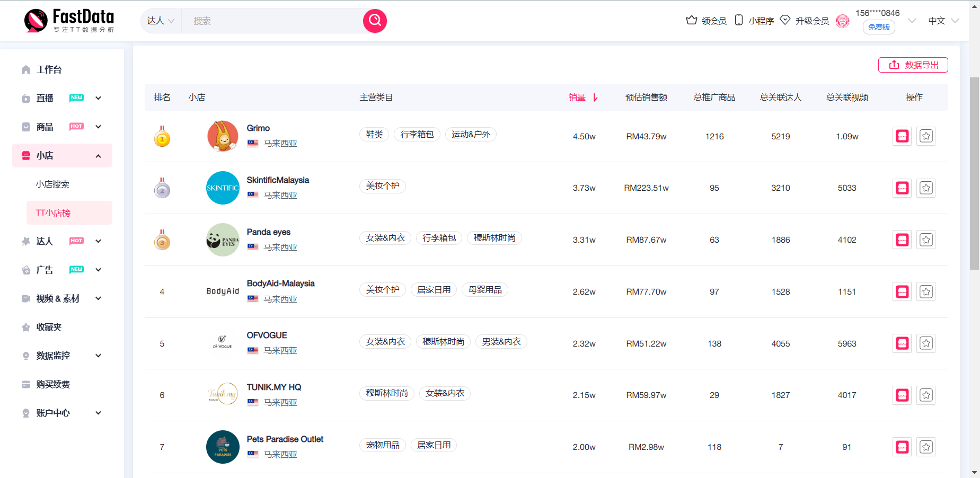Click the 宠物用品 category tag
Viewport: 980px width, 478px height.
(x=383, y=445)
